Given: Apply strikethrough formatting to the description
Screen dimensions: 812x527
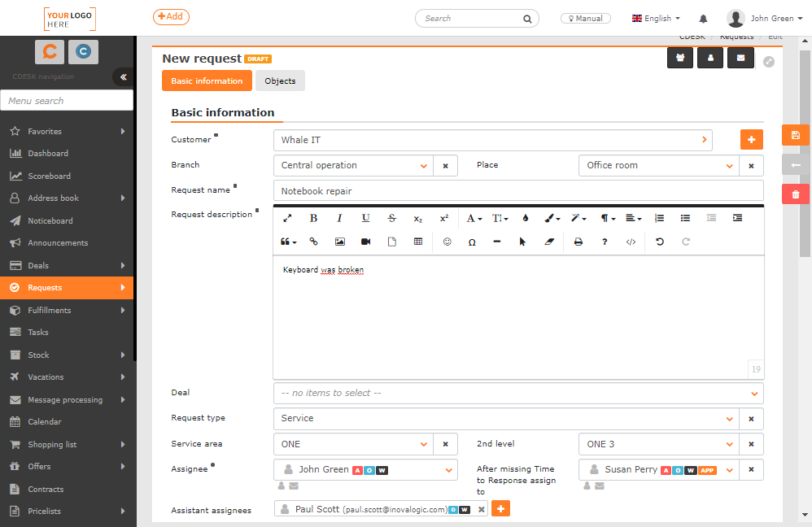Looking at the screenshot, I should pyautogui.click(x=391, y=218).
